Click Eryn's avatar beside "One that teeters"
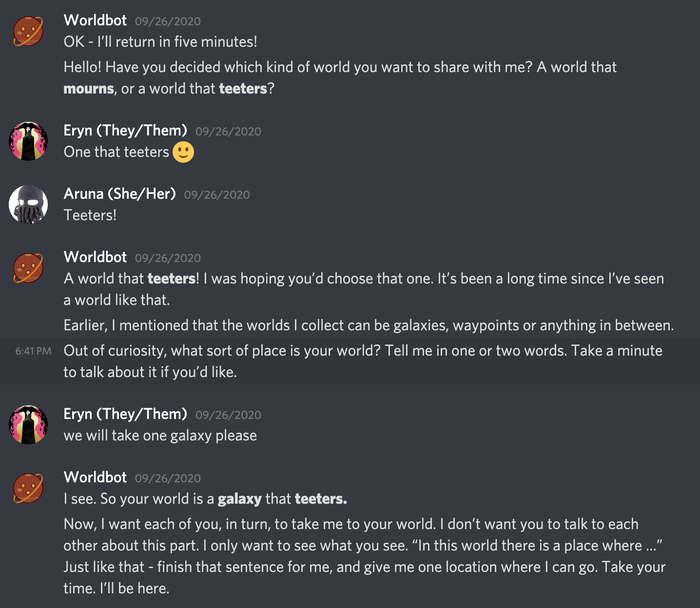Viewport: 700px width, 608px height. coord(28,141)
